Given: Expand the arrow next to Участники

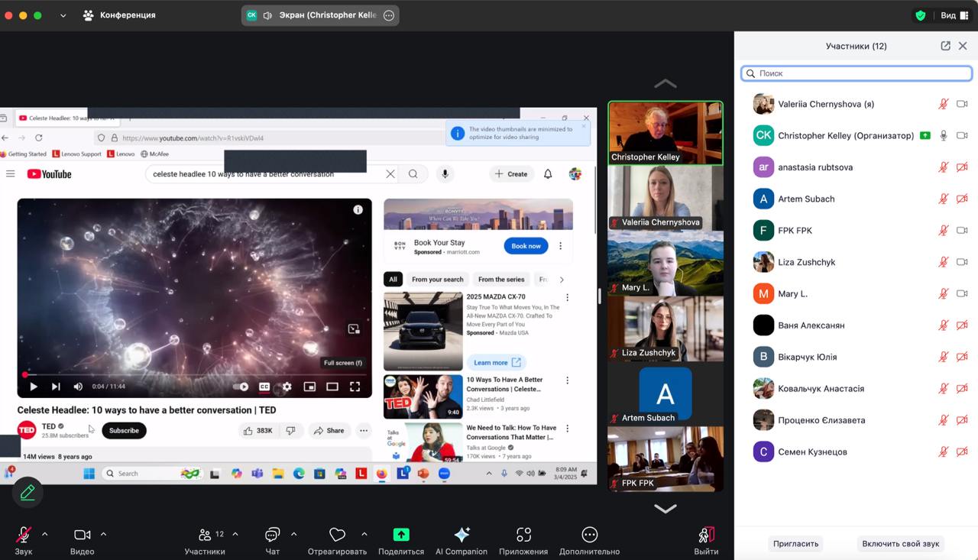Looking at the screenshot, I should (235, 534).
